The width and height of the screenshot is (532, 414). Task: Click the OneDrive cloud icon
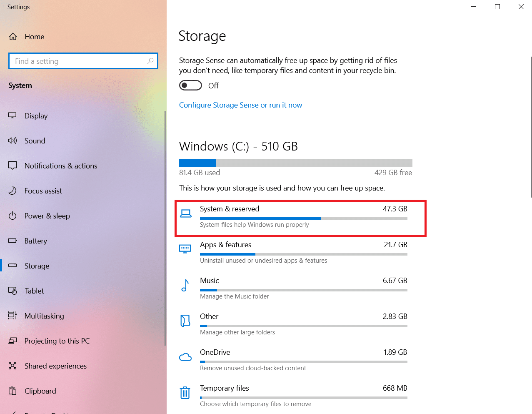pos(185,356)
